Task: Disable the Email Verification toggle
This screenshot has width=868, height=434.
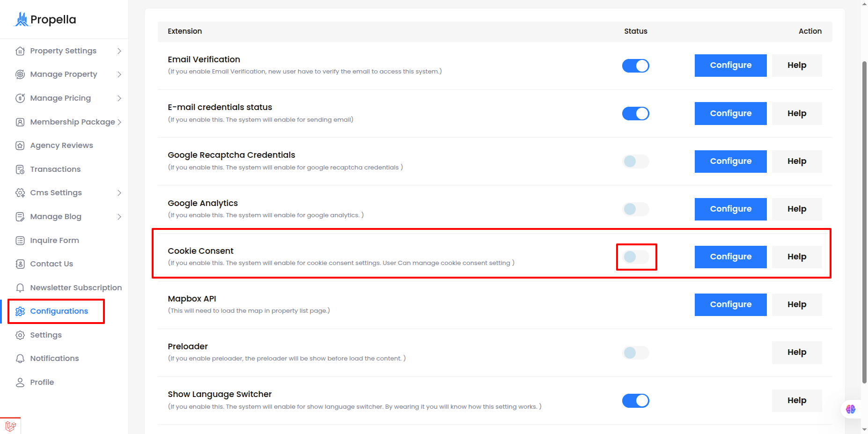Action: (635, 66)
